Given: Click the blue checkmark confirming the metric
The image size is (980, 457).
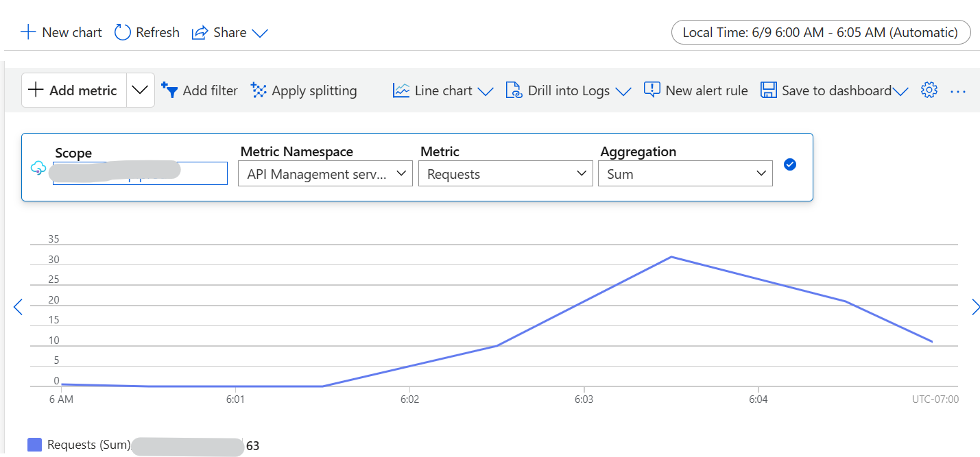Looking at the screenshot, I should pos(790,164).
